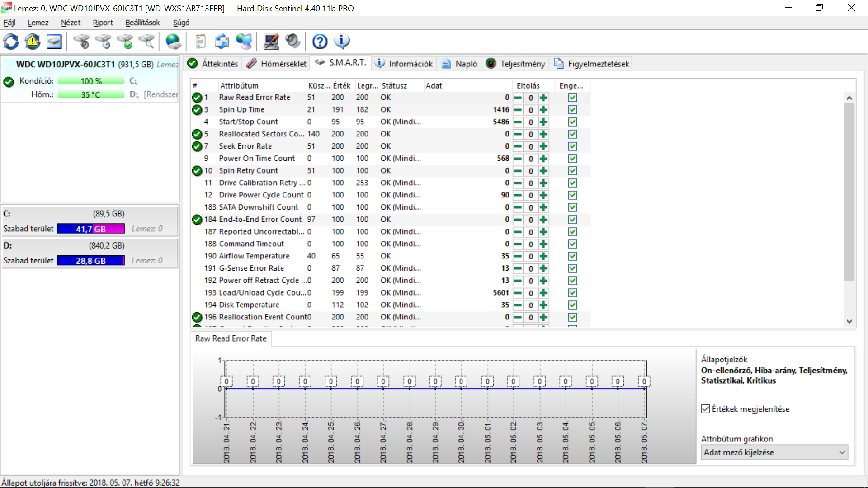This screenshot has height=488, width=868.
Task: Open the report notepad toolbar icon
Action: point(200,42)
